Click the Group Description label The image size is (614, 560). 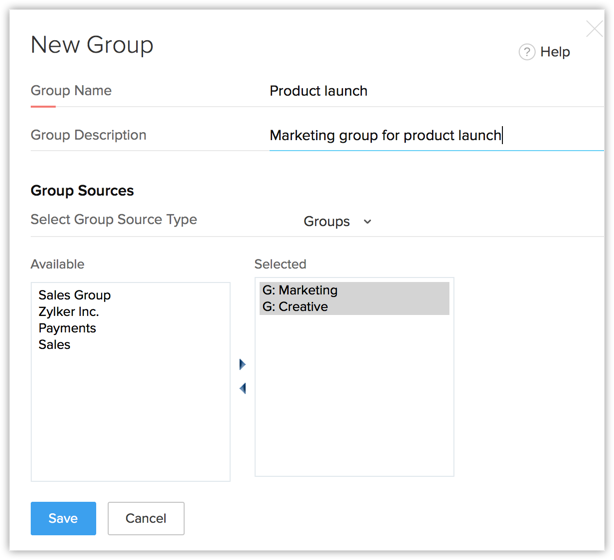88,135
